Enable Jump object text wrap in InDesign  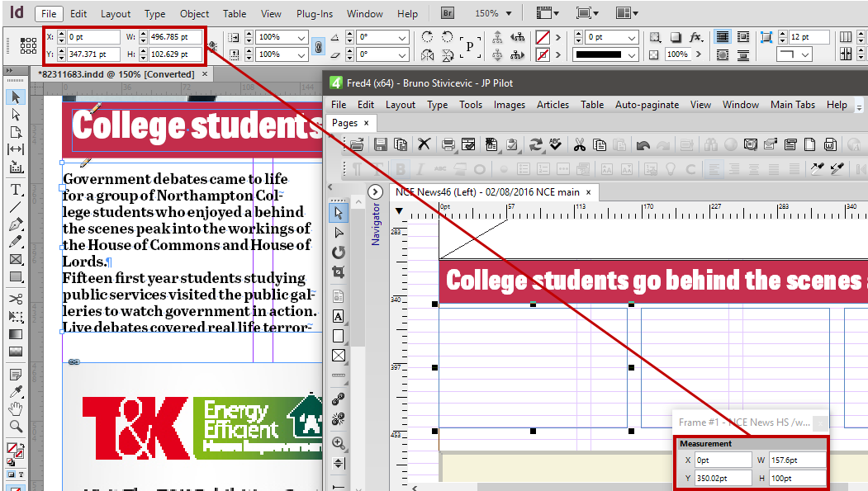743,54
